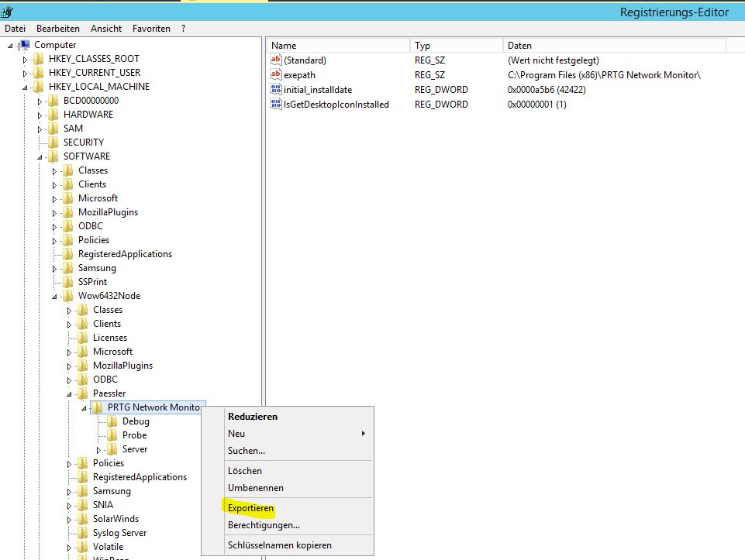Click the SAM folder icon

[x=53, y=129]
